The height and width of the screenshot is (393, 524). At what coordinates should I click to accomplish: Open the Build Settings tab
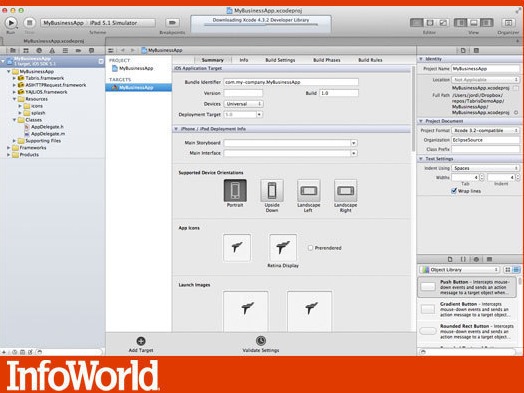pos(280,60)
